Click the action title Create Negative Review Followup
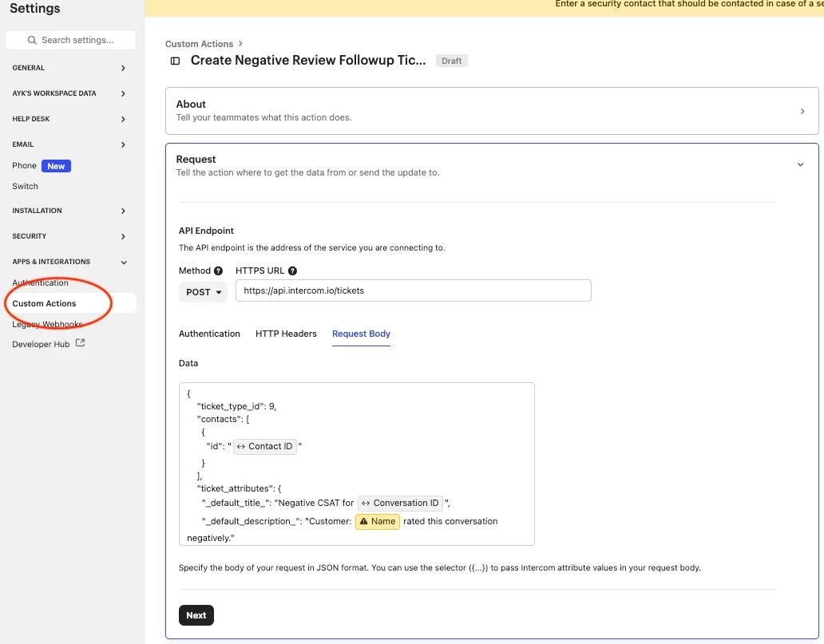This screenshot has width=824, height=644. 308,61
